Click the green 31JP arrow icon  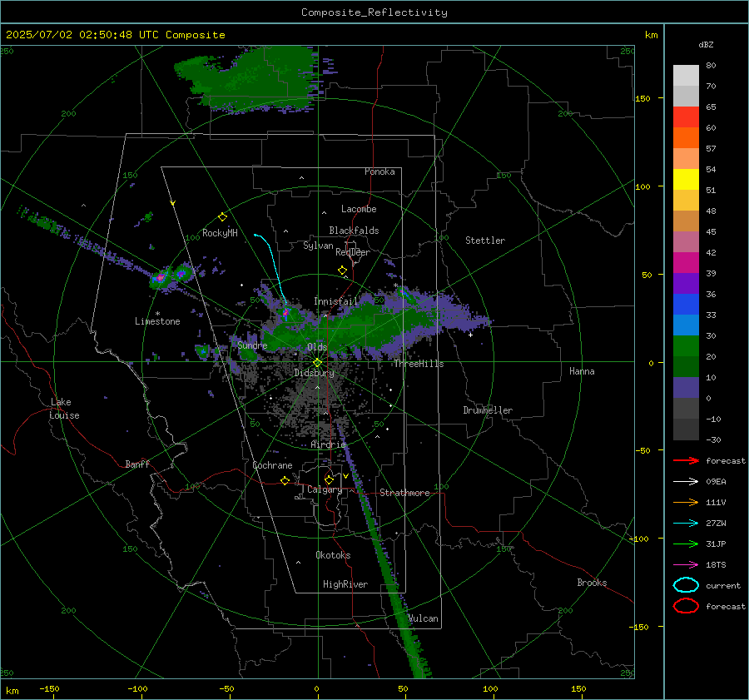(686, 544)
